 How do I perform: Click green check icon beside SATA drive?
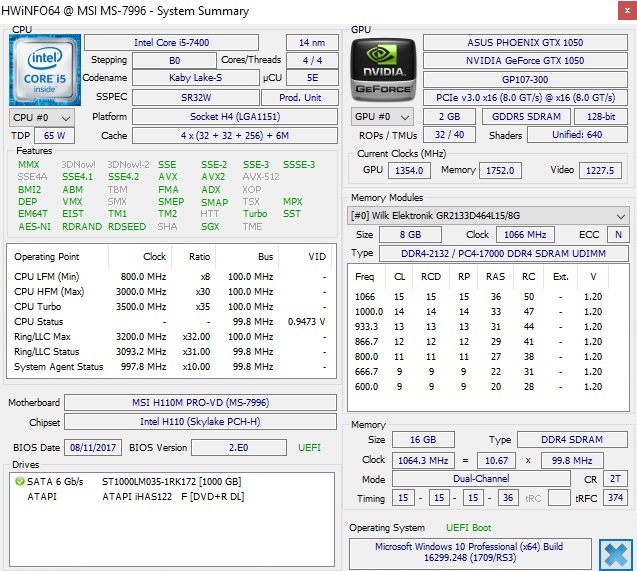point(20,482)
